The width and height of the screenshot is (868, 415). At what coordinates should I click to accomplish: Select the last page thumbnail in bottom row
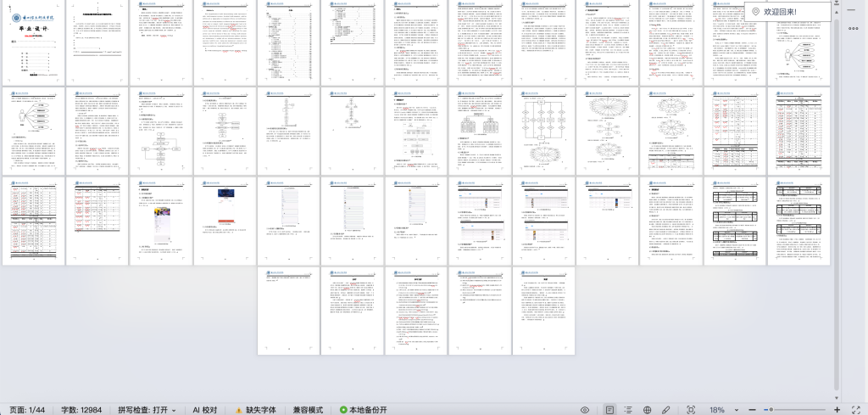coord(543,311)
